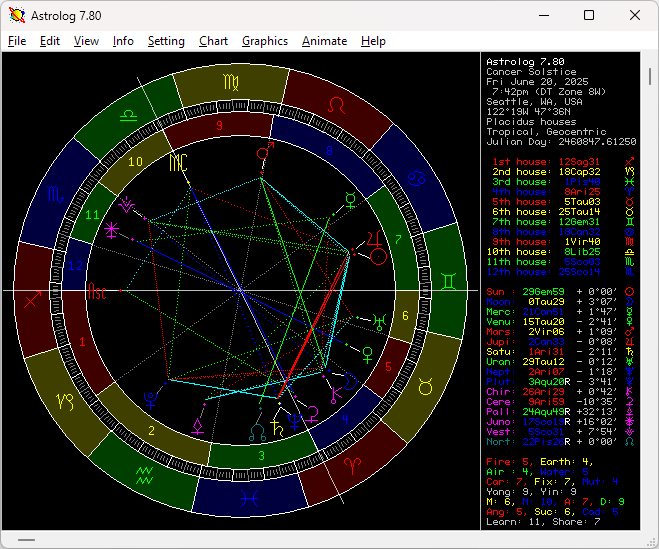Viewport: 659px width, 549px height.
Task: Click the yellow Midheaven MC glyph in chart
Action: click(178, 160)
